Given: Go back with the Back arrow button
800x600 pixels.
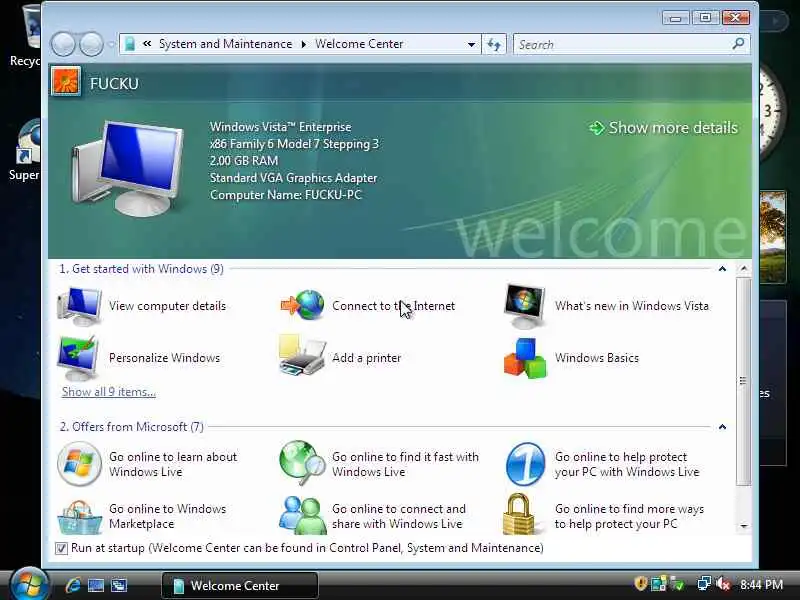Looking at the screenshot, I should pyautogui.click(x=63, y=44).
